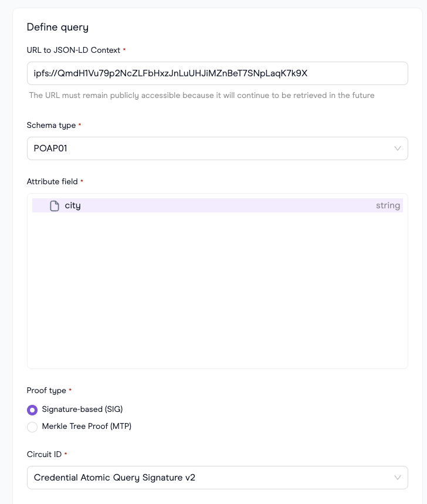Click the "Signature-based (SIG)" label text
Screen dimensions: 427x504
[82, 409]
